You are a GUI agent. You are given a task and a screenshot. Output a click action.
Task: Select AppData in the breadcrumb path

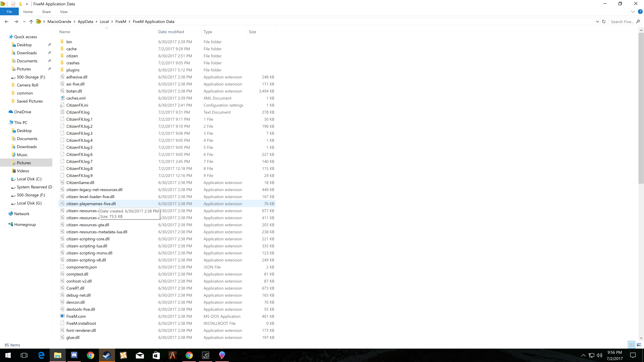[85, 22]
